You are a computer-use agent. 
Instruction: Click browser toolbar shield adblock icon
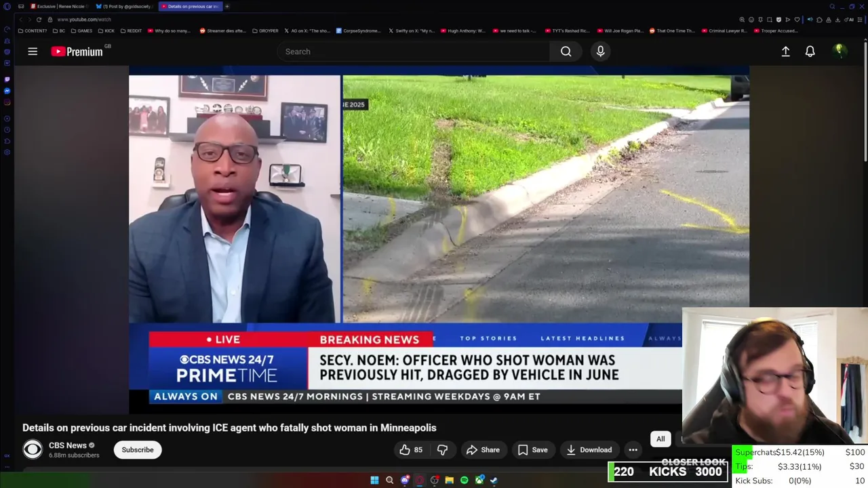[x=778, y=20]
